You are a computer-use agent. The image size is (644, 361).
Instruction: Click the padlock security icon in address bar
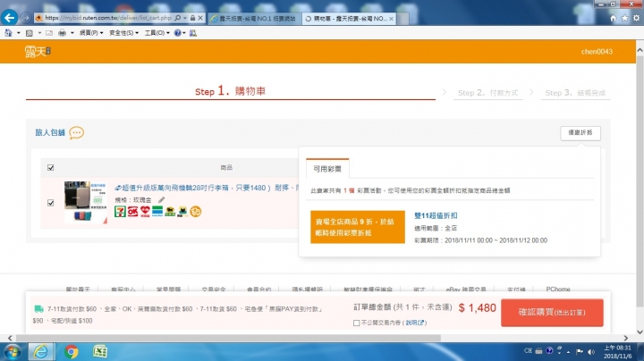tap(192, 18)
